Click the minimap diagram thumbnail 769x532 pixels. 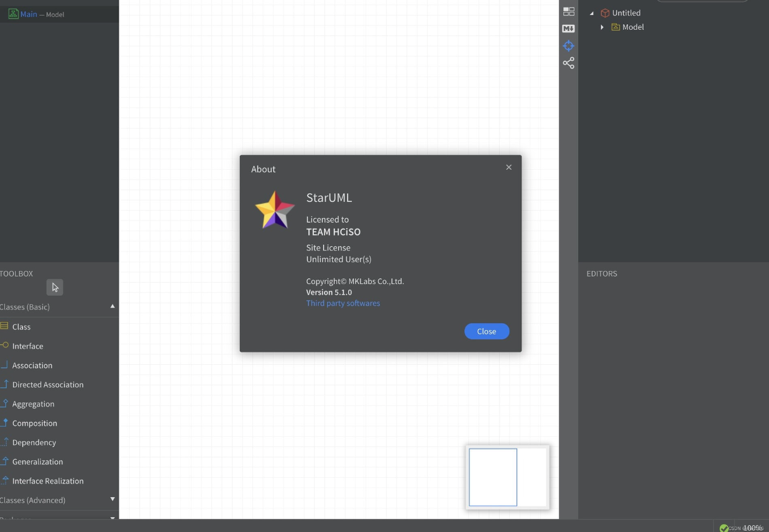point(507,477)
